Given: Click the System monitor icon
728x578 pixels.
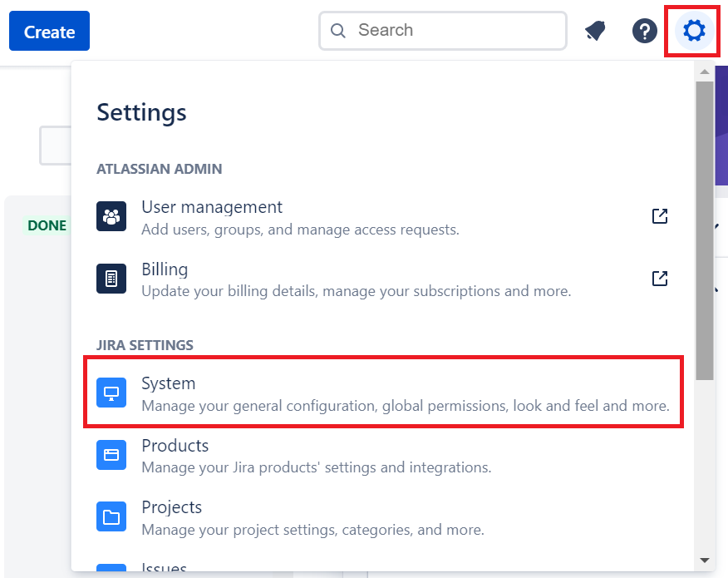Looking at the screenshot, I should [x=111, y=393].
